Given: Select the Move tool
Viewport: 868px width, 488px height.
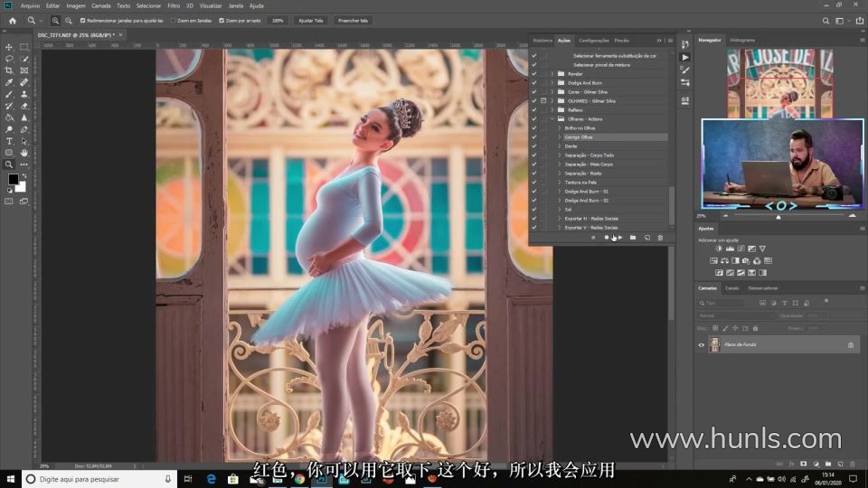Looking at the screenshot, I should tap(9, 47).
